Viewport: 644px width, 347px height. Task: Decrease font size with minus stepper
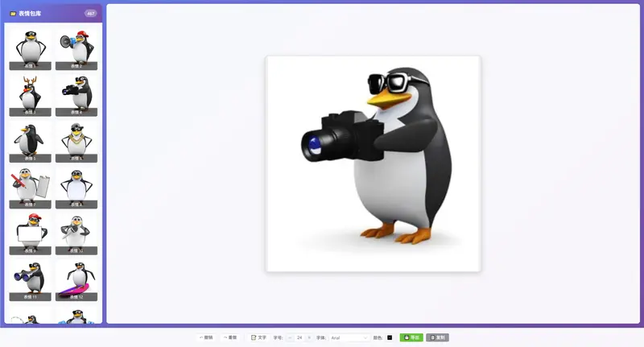290,337
